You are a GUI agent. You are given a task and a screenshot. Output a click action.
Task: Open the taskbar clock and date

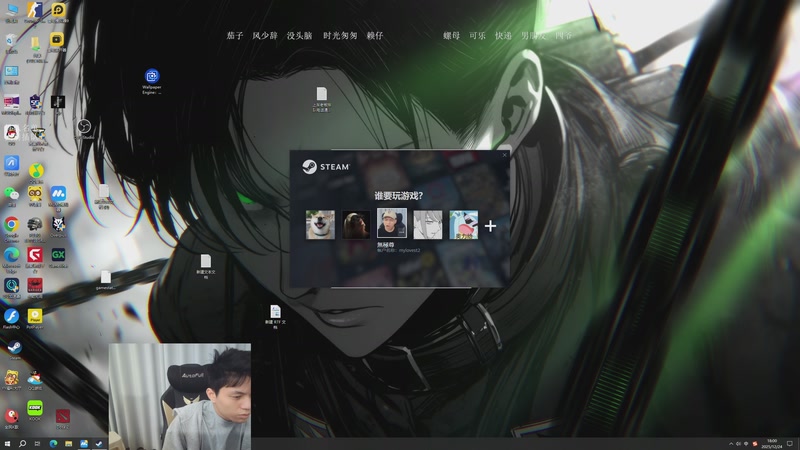pyautogui.click(x=772, y=444)
